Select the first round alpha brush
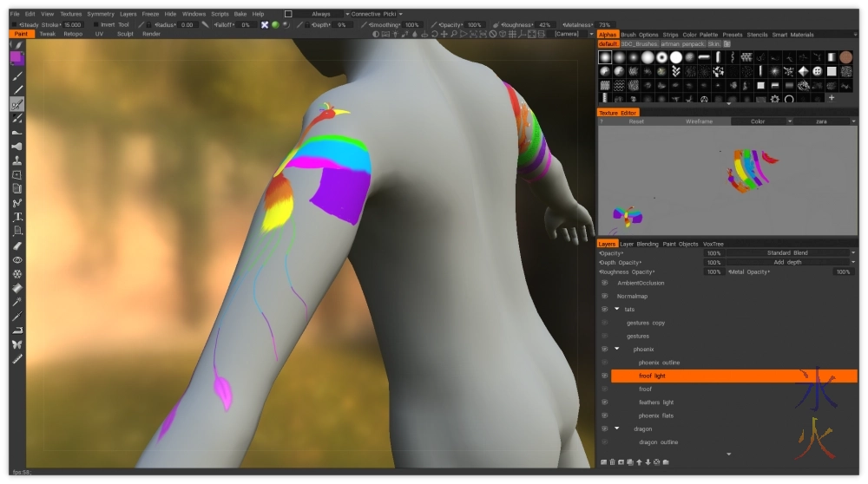Screen dimensions: 868x484 coord(605,57)
